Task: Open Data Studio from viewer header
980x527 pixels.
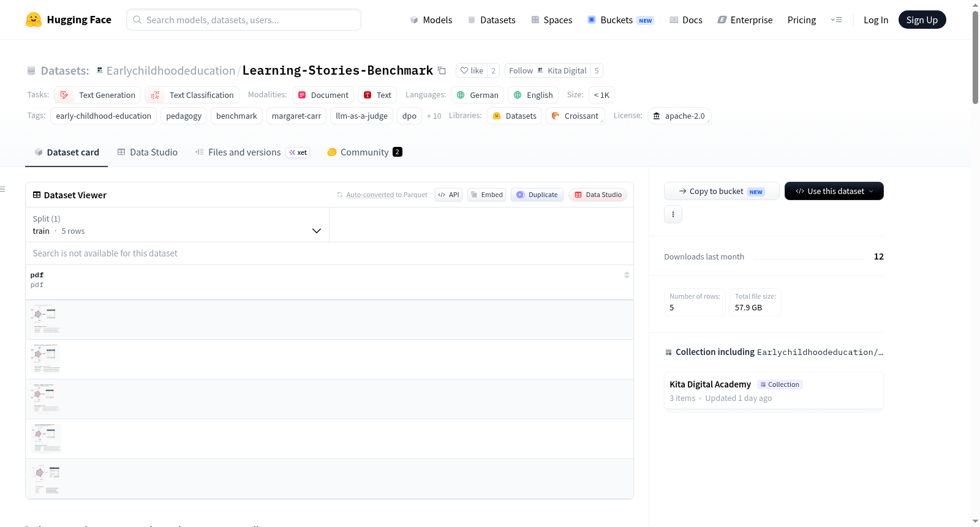Action: 598,195
